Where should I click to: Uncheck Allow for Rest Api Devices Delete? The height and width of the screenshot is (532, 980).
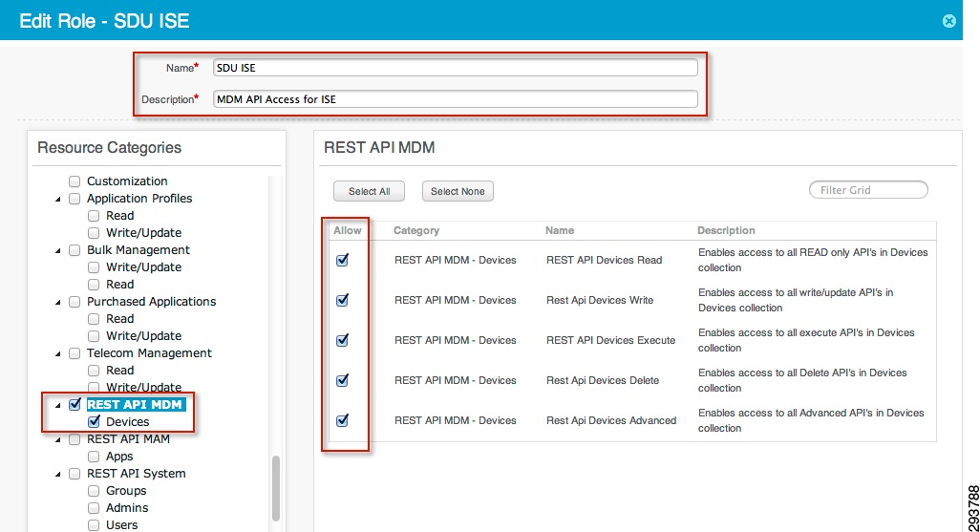[x=342, y=380]
